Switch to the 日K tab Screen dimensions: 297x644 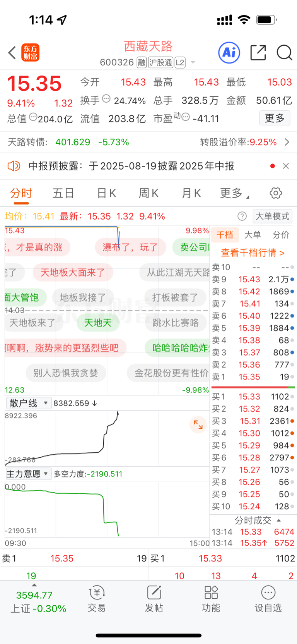click(106, 193)
